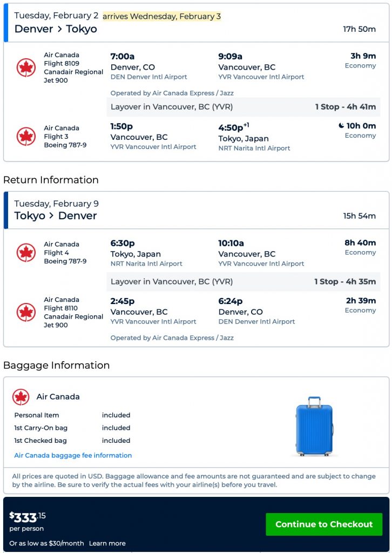Click the blue suitcase illustration
The width and height of the screenshot is (392, 553).
coord(314,426)
